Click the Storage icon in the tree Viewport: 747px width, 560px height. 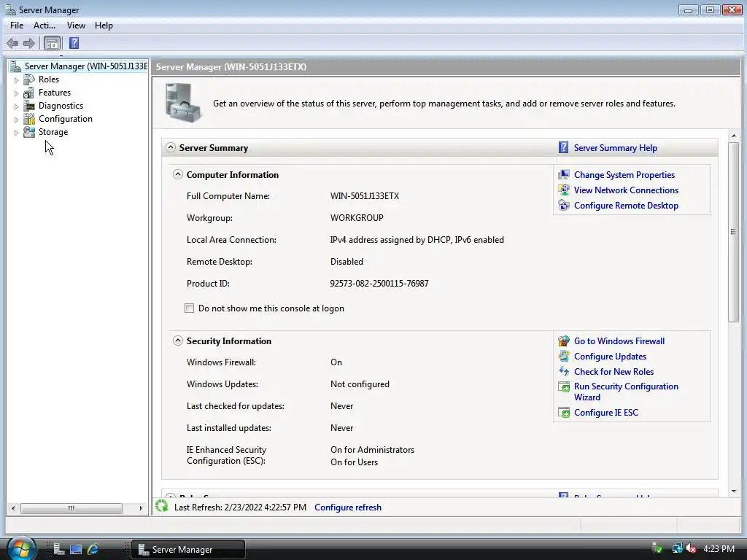coord(29,132)
